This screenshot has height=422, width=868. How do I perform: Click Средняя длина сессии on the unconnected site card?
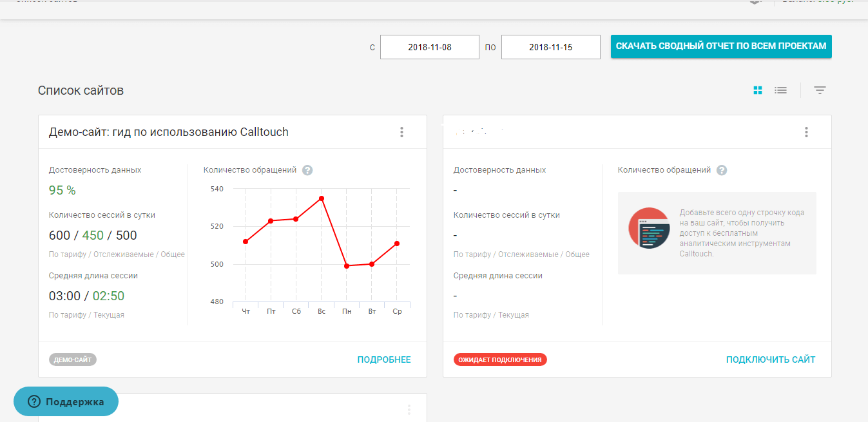point(498,276)
